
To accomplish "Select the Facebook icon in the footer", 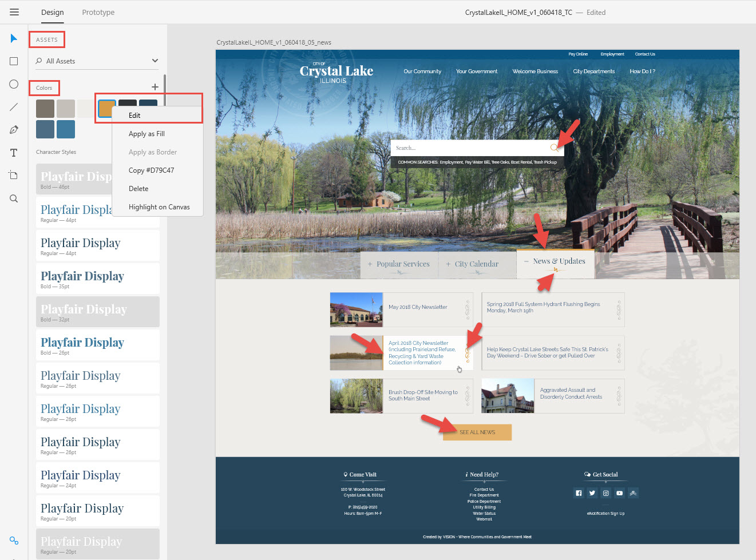I will pyautogui.click(x=579, y=493).
